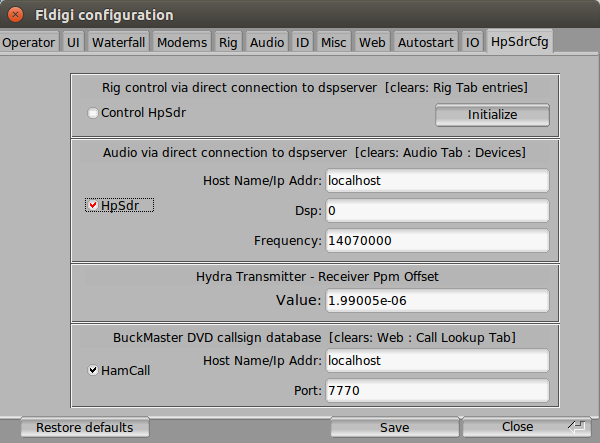600x443 pixels.
Task: Click the dspserver Host Name/Ip Addr field
Action: tap(437, 181)
